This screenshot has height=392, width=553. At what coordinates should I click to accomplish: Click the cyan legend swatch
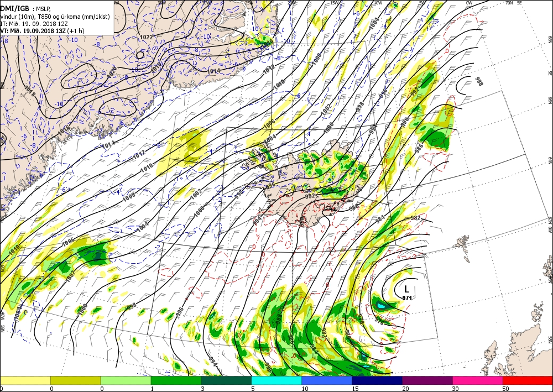(276, 380)
